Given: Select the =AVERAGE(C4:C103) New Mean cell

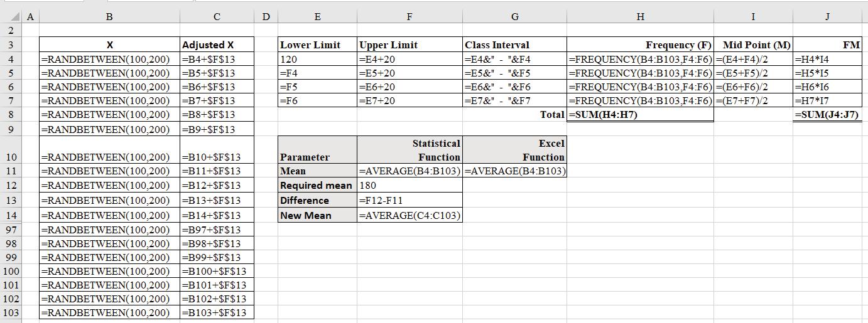Looking at the screenshot, I should click(410, 216).
